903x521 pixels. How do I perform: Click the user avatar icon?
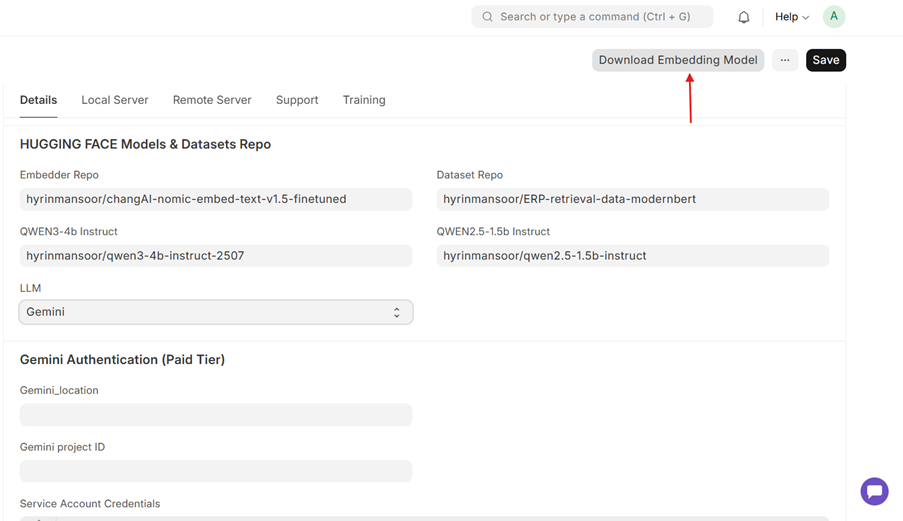[833, 17]
